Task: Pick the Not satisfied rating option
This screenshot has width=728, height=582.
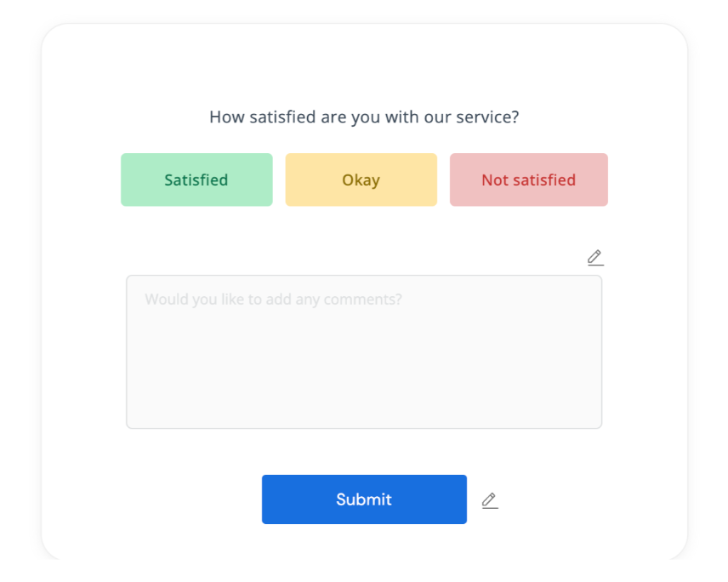Action: coord(528,180)
